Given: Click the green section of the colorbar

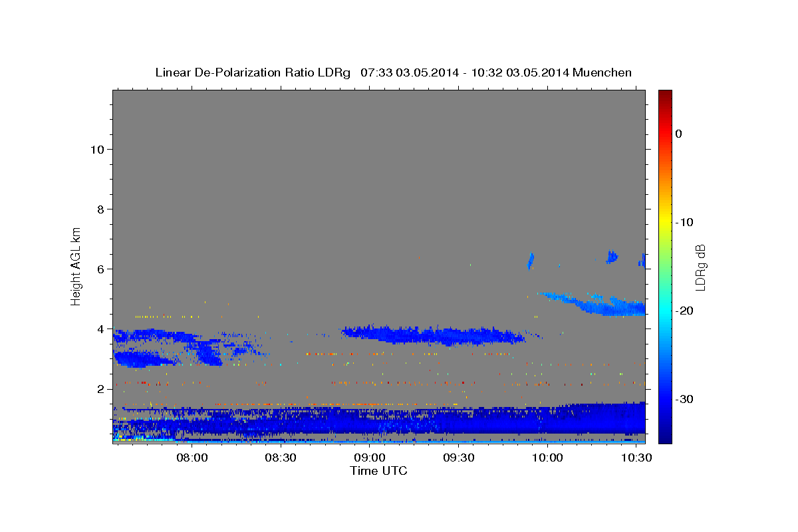Looking at the screenshot, I should tap(665, 266).
